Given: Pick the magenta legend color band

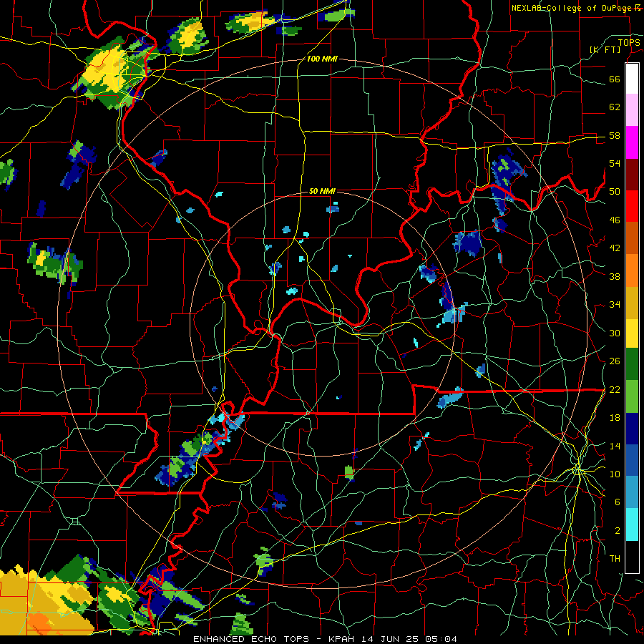Looking at the screenshot, I should tap(632, 142).
